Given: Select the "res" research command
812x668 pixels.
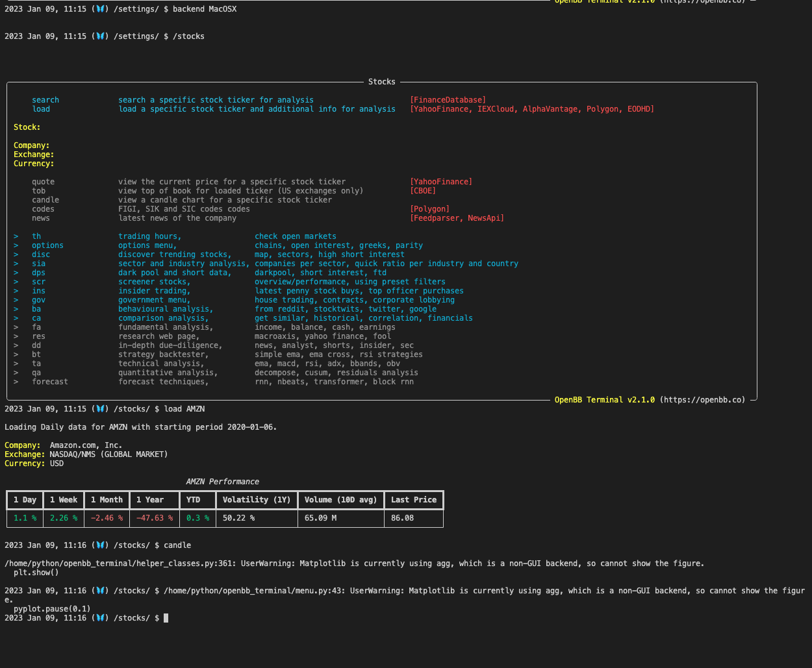Looking at the screenshot, I should (x=38, y=336).
